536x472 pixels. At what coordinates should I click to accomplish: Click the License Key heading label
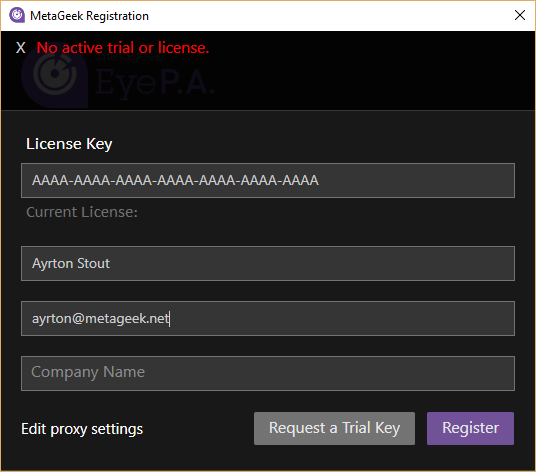pos(69,144)
